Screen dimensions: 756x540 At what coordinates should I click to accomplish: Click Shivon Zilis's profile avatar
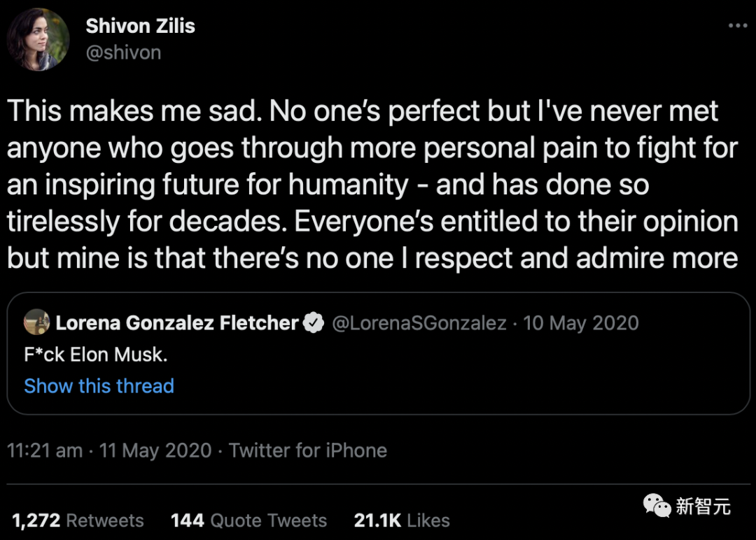click(x=38, y=40)
